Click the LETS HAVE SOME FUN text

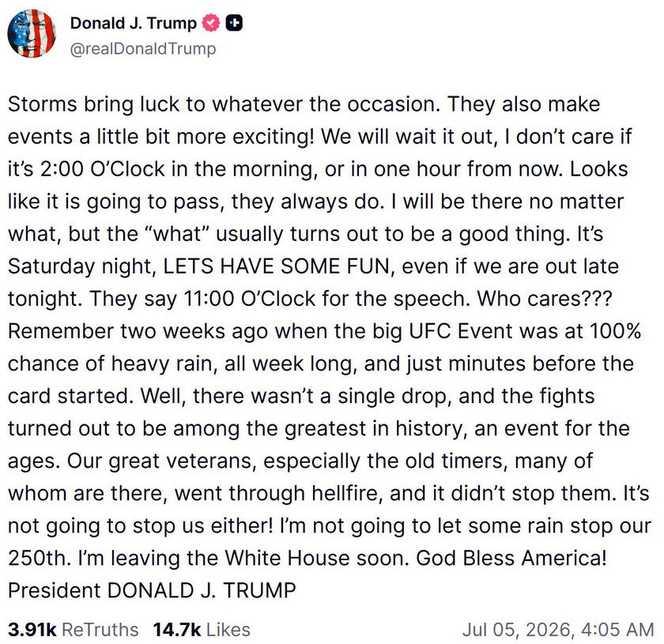click(x=277, y=266)
